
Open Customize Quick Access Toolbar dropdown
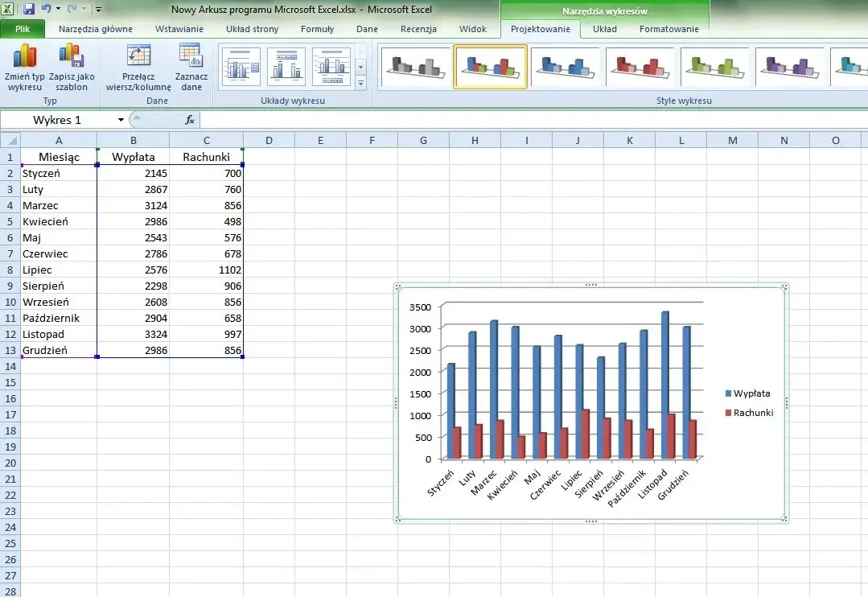click(98, 10)
